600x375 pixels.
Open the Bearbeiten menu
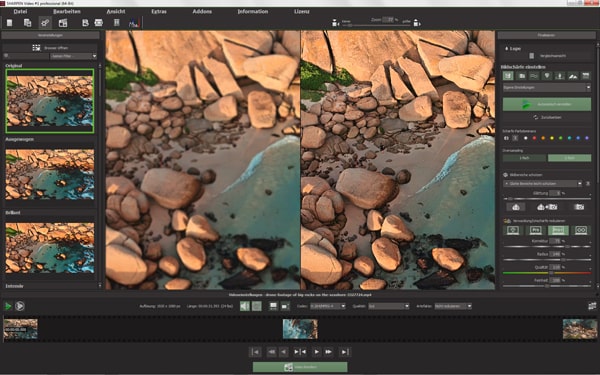[x=67, y=11]
